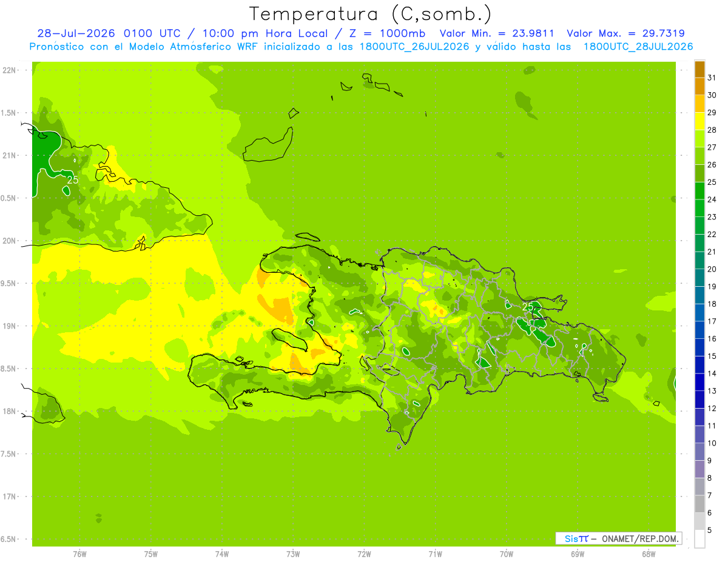
Task: Click the colour scale value 10
Action: pos(712,443)
